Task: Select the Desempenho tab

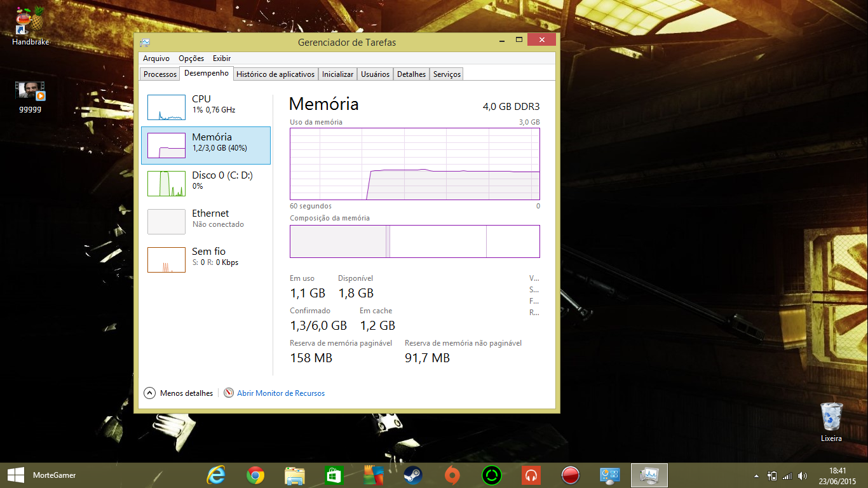Action: click(x=207, y=73)
